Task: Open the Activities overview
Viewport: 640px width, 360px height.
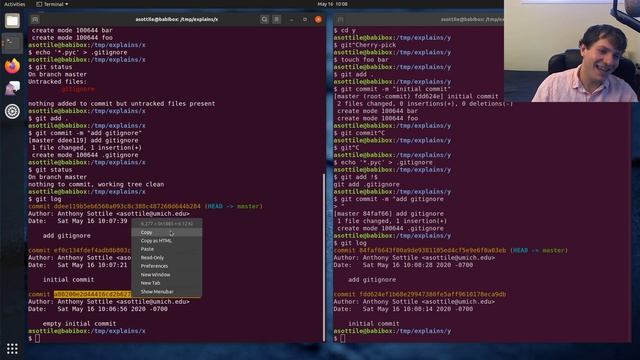Action: coord(14,4)
